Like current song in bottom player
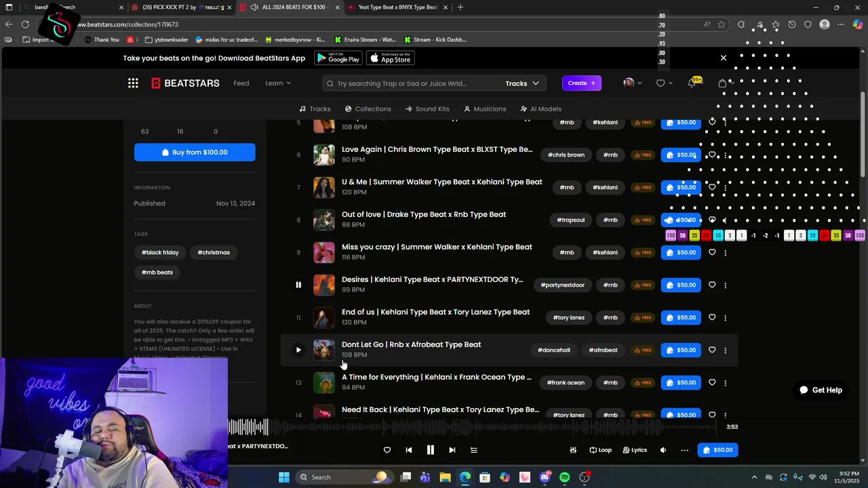This screenshot has width=868, height=488. point(387,450)
